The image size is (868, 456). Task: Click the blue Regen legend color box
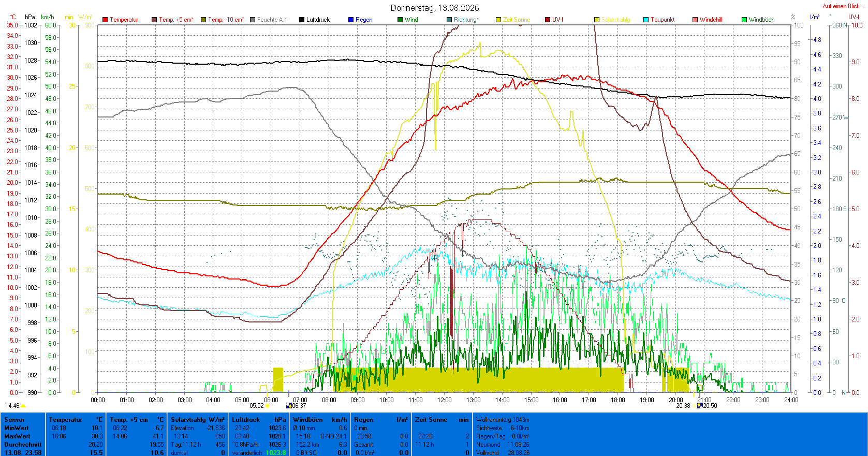coord(351,20)
